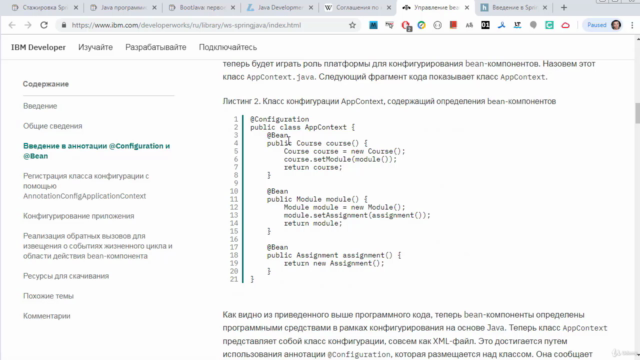Jump to Реализация обратных вызовов section
640x360 pixels.
[x=98, y=246]
